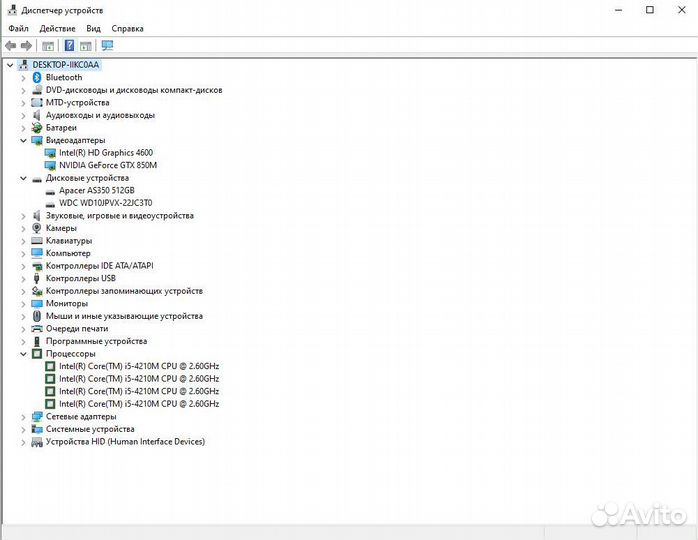
Task: Click the mouse icon beside Мыши и иные указывающие устройства
Action: click(x=37, y=316)
